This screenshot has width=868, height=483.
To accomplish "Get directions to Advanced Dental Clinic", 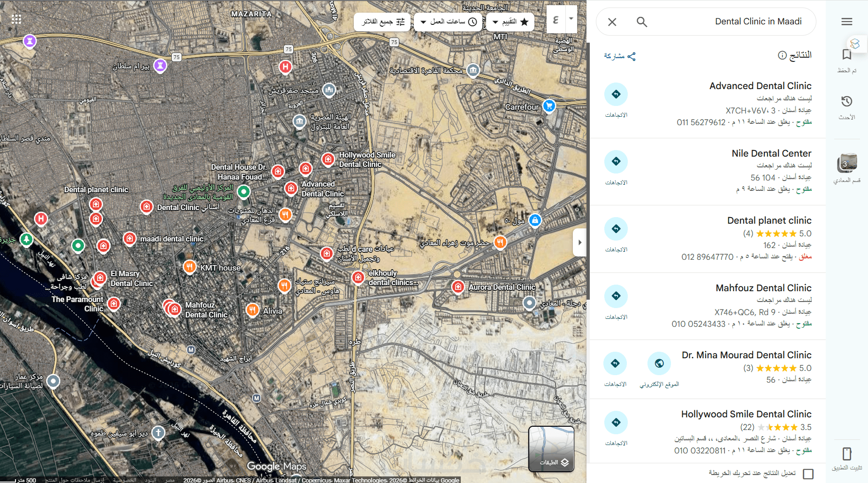I will (x=616, y=94).
